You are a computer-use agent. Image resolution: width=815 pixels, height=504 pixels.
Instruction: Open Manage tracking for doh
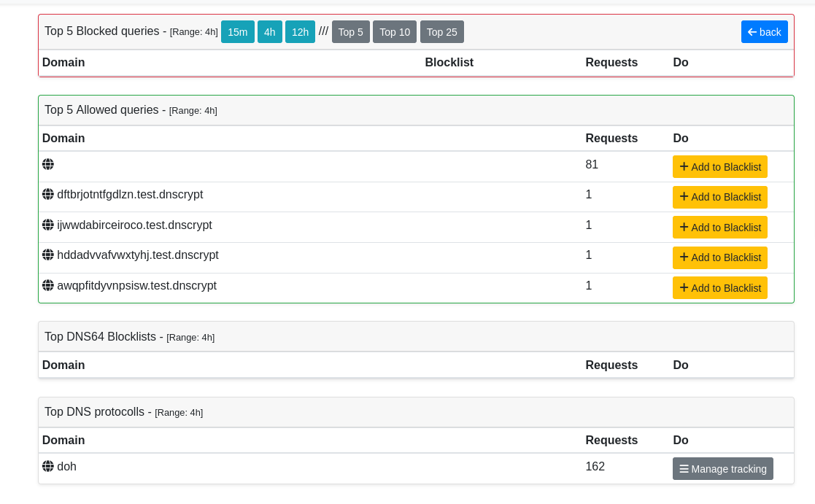point(722,469)
